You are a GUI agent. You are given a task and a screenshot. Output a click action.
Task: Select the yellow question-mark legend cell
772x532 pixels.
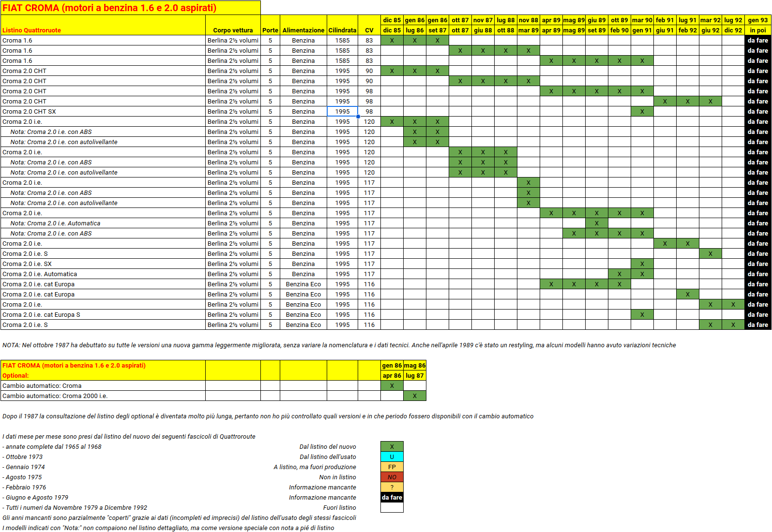point(392,487)
